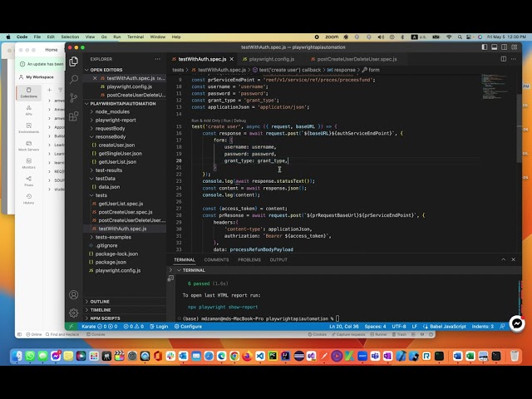The height and width of the screenshot is (399, 532).
Task: Open Finder from the Dock
Action: click(17, 356)
